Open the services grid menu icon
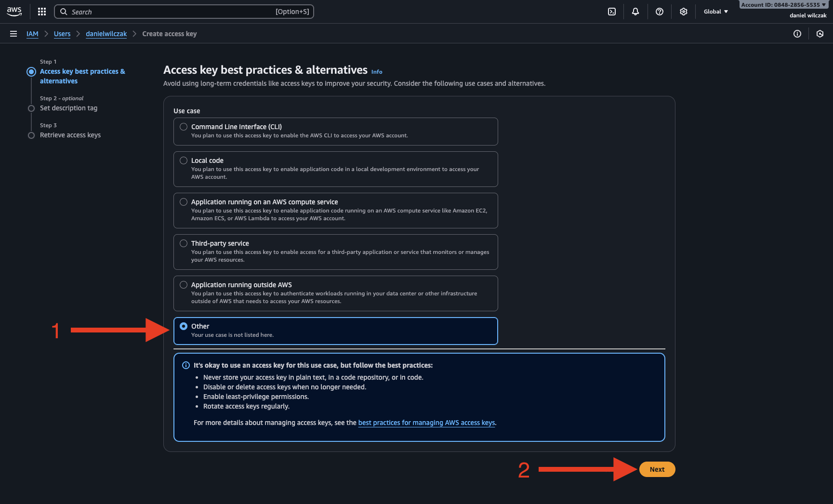This screenshot has width=833, height=504. click(42, 12)
